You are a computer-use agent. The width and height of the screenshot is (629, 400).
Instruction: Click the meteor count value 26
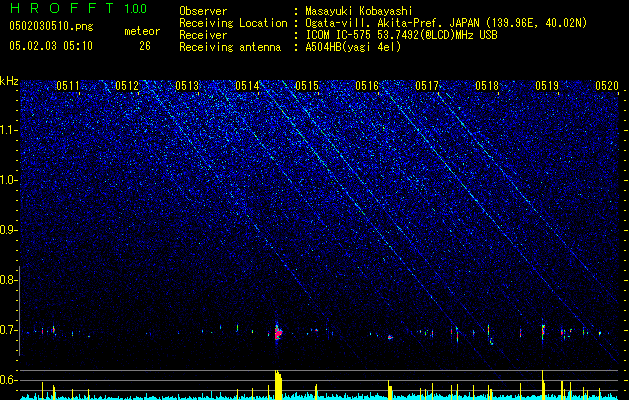pyautogui.click(x=145, y=46)
